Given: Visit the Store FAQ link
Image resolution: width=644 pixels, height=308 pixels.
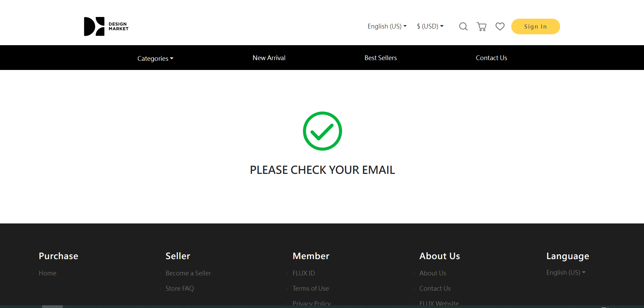Looking at the screenshot, I should tap(180, 289).
